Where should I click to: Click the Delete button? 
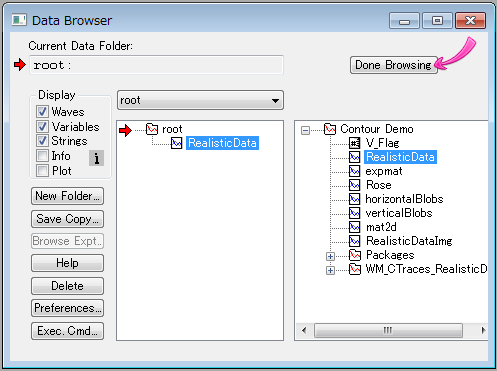[67, 286]
